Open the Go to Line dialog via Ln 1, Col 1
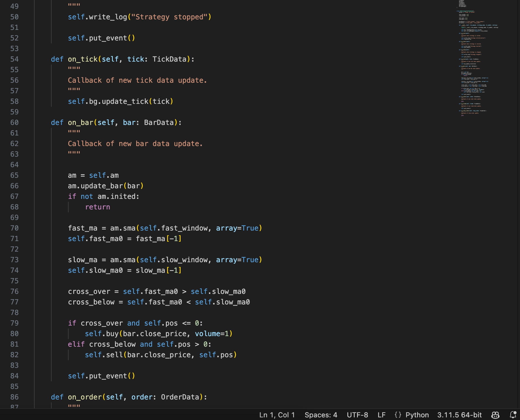 point(277,415)
